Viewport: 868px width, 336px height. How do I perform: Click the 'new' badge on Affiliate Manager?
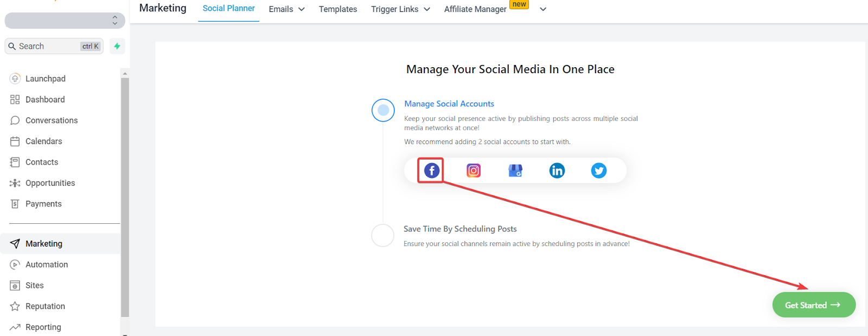coord(519,4)
